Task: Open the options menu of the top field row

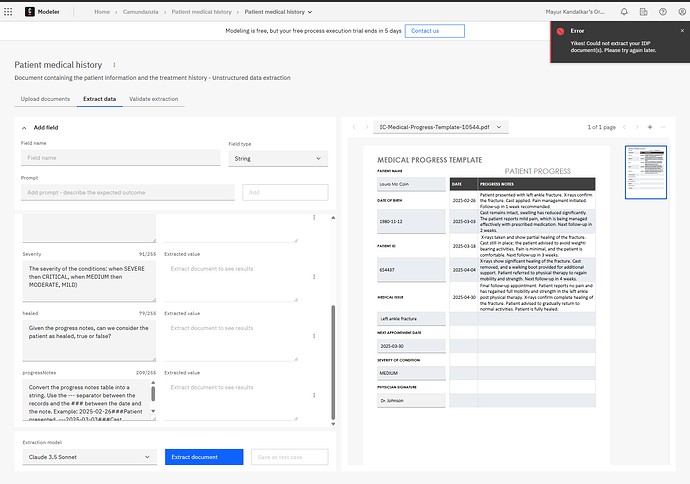Action: coord(314,217)
